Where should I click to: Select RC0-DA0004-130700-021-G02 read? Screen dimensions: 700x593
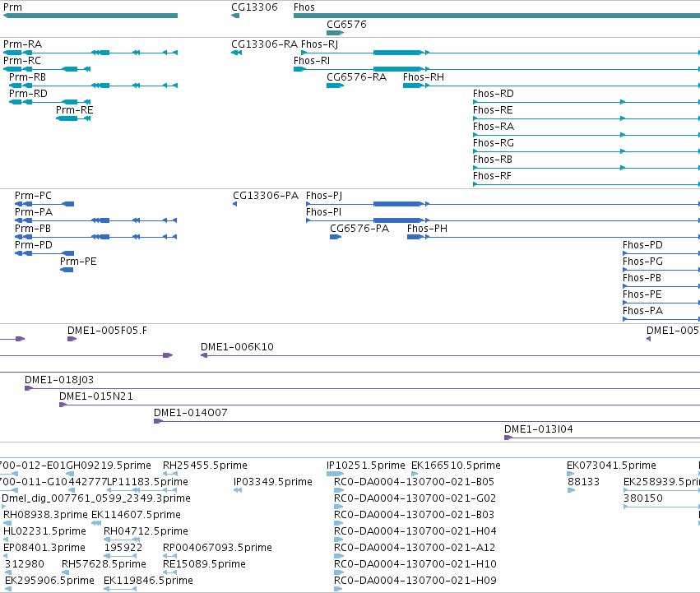tap(338, 507)
